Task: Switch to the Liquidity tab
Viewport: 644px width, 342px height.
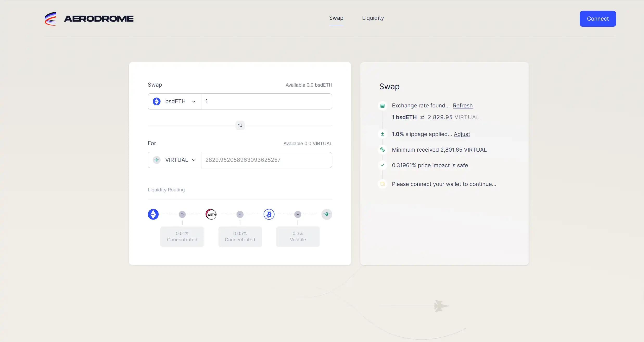Action: click(373, 18)
